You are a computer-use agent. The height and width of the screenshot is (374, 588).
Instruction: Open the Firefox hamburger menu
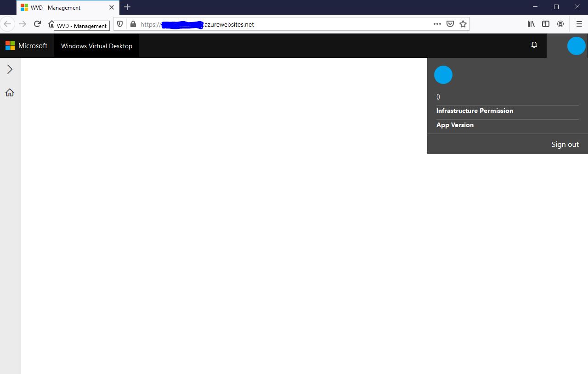579,24
